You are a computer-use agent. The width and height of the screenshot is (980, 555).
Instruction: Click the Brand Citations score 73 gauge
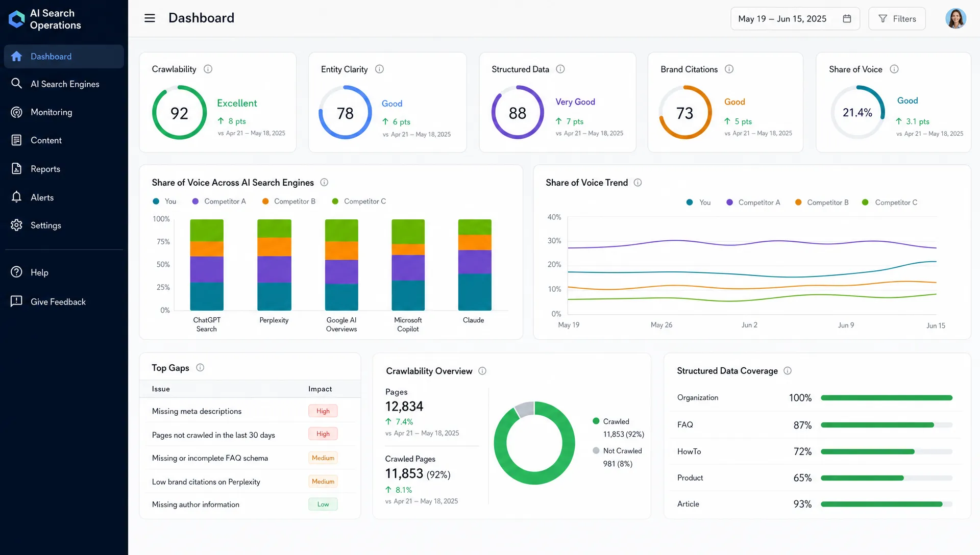(x=685, y=112)
